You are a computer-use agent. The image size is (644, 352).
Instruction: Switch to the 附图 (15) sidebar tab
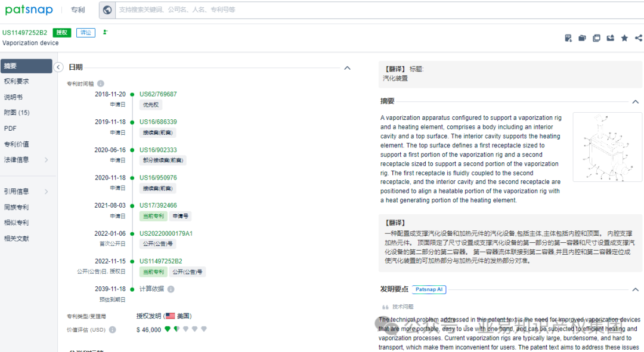click(17, 112)
